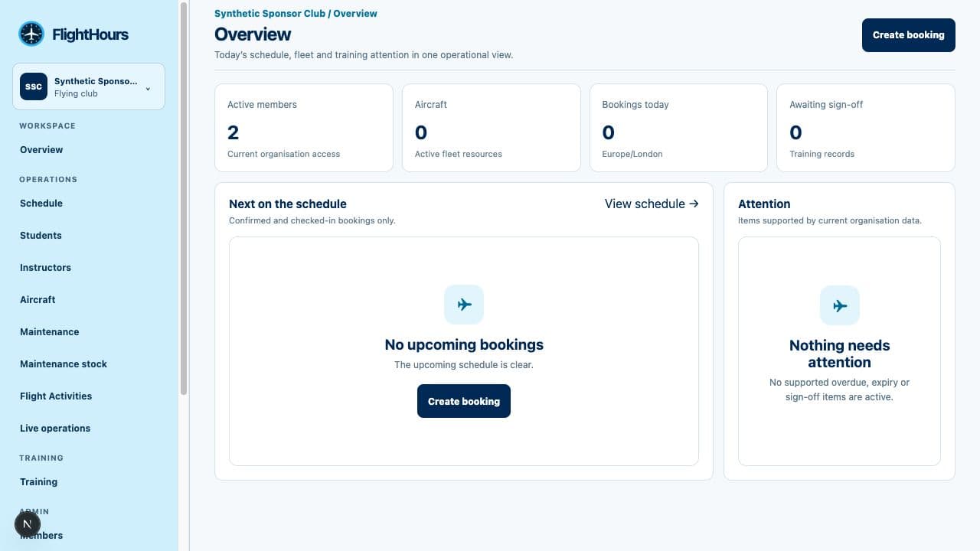Click the Active members stat card
Viewport: 980px width, 551px height.
click(x=304, y=128)
